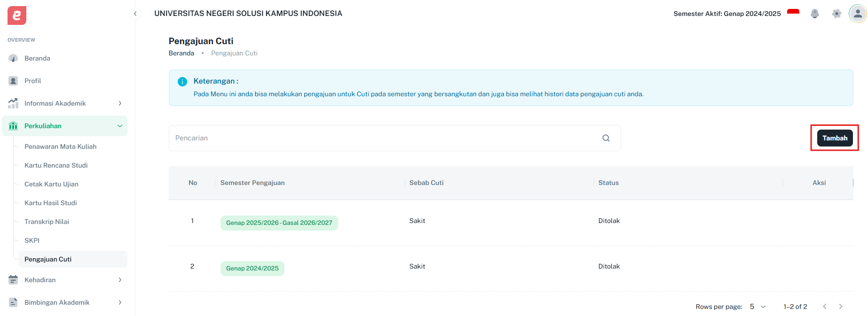Select Pengajuan Cuti submenu item

point(73,259)
